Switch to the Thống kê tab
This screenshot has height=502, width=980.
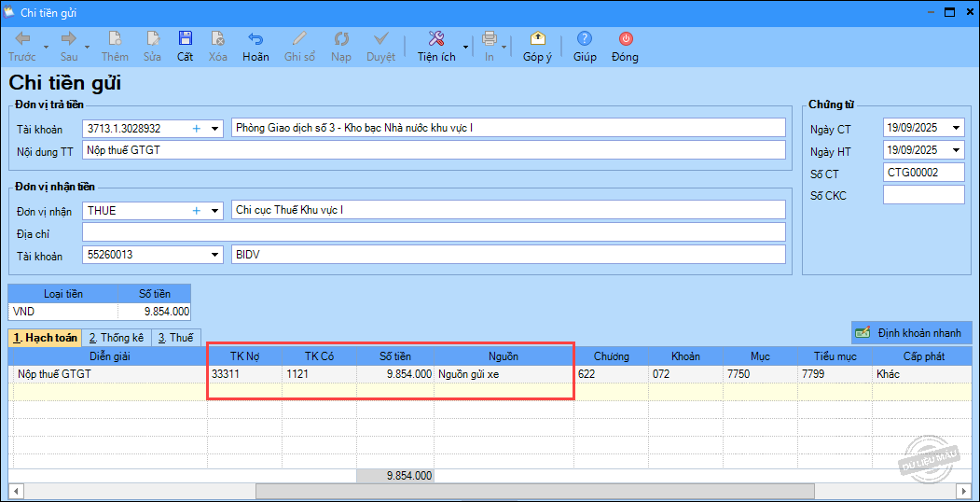point(116,338)
